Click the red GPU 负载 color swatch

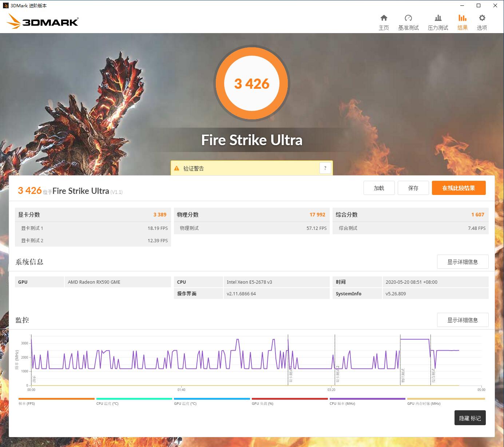[290, 399]
